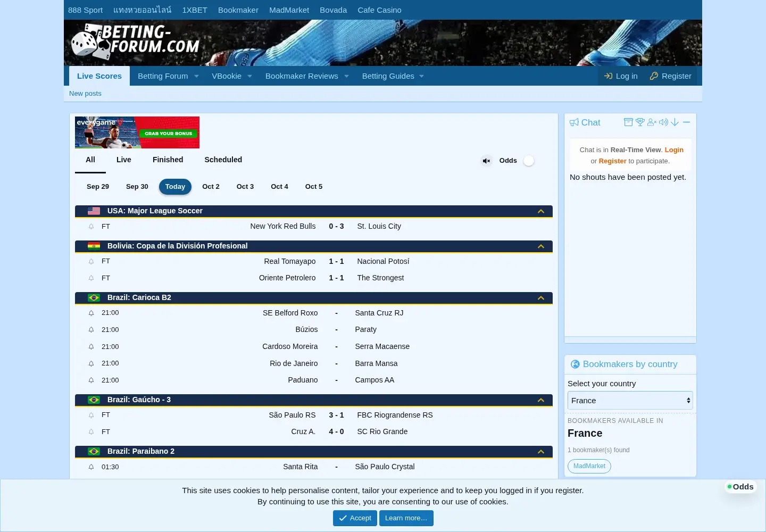Set alert bell for Real Tomayapo match
The height and width of the screenshot is (532, 766).
pos(91,262)
